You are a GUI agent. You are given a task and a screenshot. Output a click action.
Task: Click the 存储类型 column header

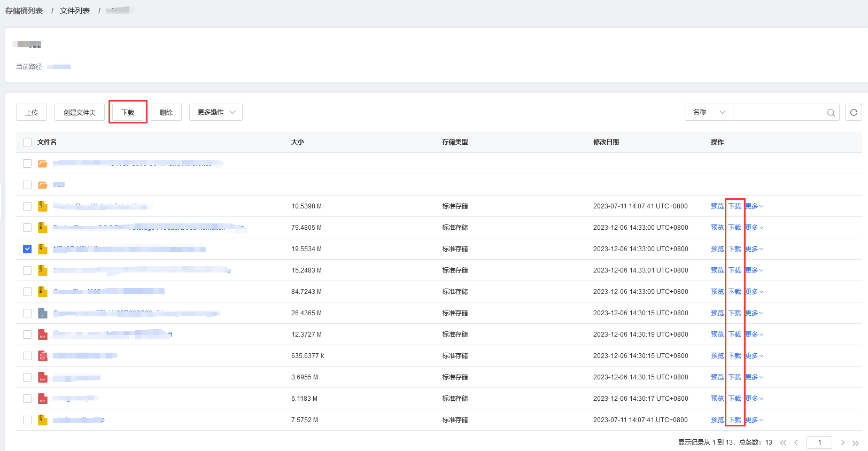click(455, 142)
